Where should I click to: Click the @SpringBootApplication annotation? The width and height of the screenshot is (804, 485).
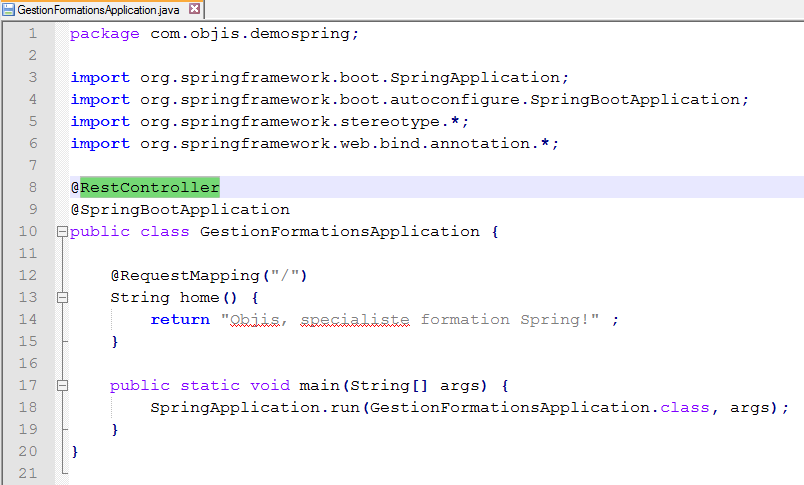(x=180, y=210)
